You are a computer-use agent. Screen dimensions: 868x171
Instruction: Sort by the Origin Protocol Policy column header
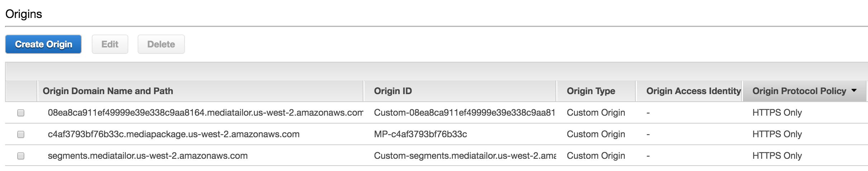coord(799,91)
